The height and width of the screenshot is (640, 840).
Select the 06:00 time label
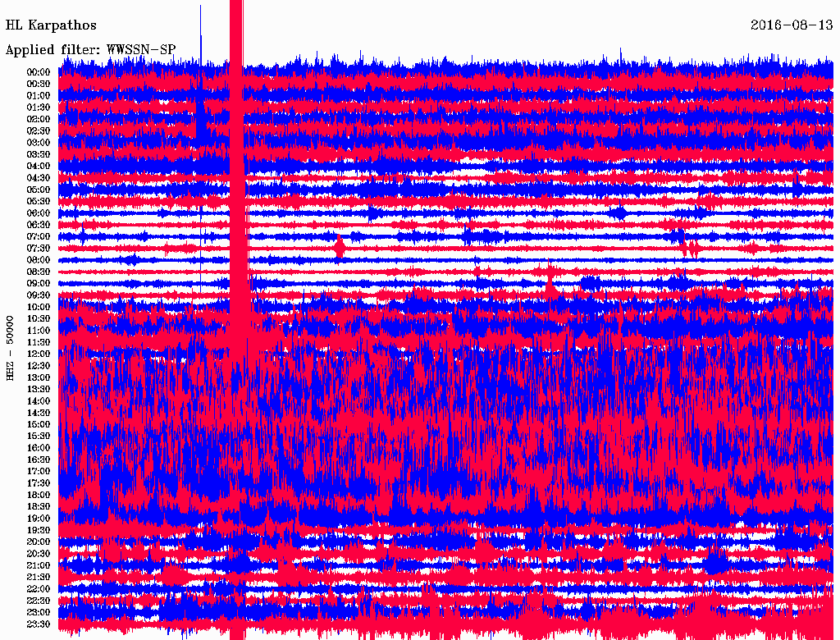(x=39, y=213)
